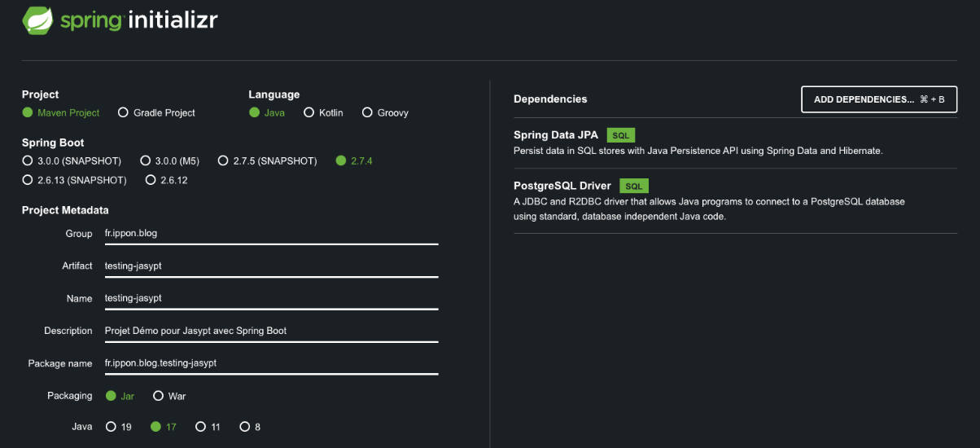Click the Group input field
980x448 pixels.
click(x=271, y=234)
